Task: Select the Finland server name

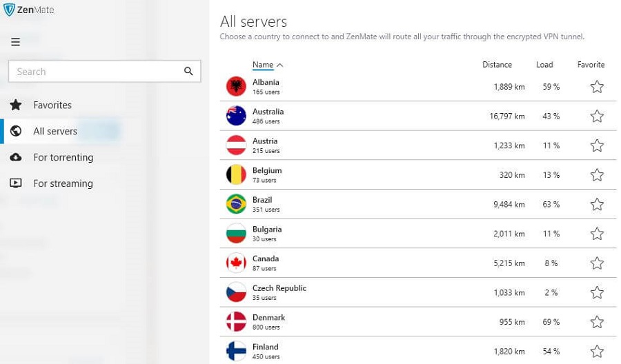Action: click(x=266, y=347)
